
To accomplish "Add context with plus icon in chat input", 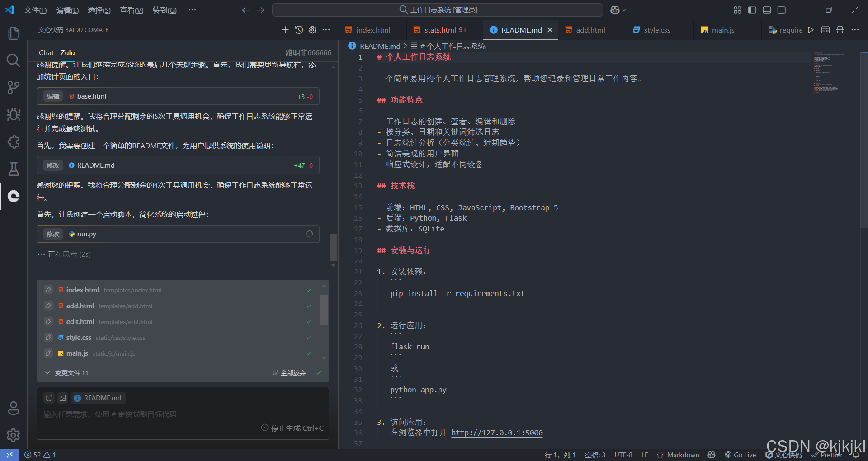I will tap(49, 398).
